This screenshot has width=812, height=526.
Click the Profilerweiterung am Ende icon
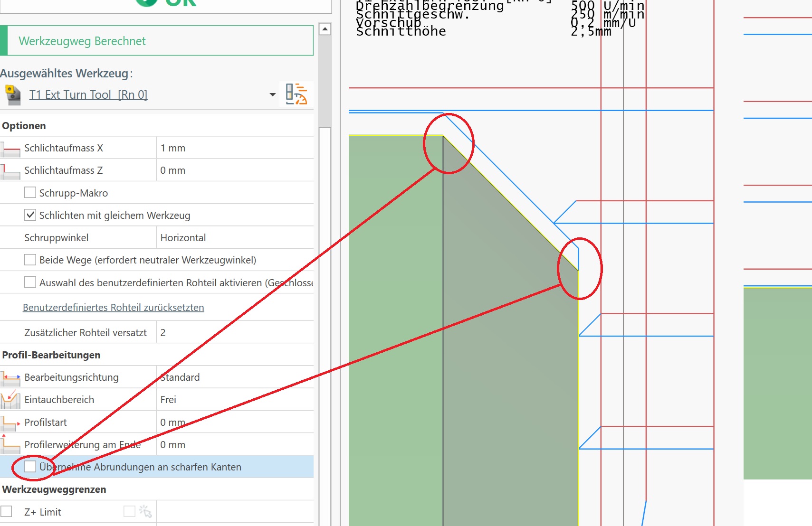10,445
